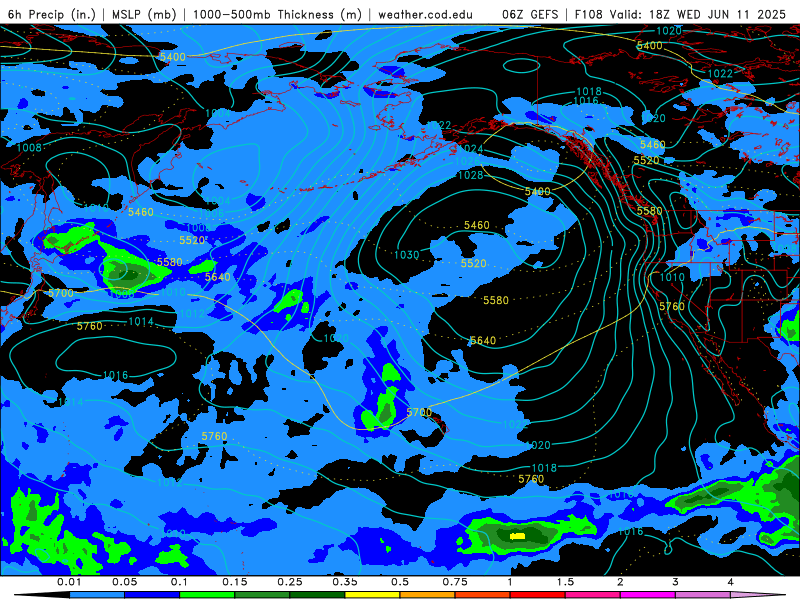This screenshot has width=800, height=600.
Task: Click the "1000-500mb Thickness (m)" header label
Action: [x=277, y=14]
